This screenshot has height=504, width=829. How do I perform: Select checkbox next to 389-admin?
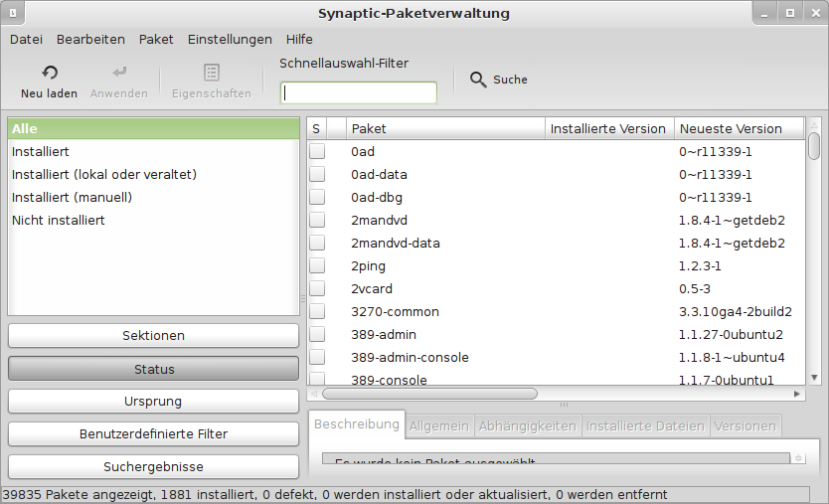317,335
